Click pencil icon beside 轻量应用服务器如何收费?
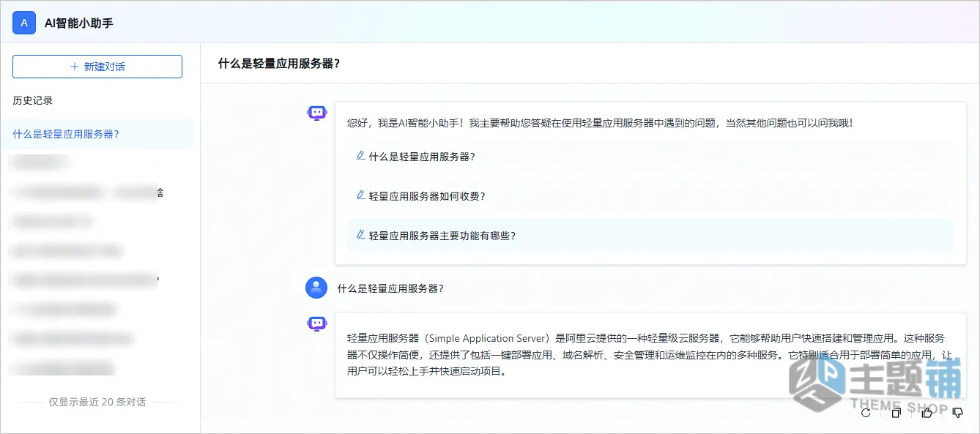This screenshot has width=980, height=434. point(360,195)
